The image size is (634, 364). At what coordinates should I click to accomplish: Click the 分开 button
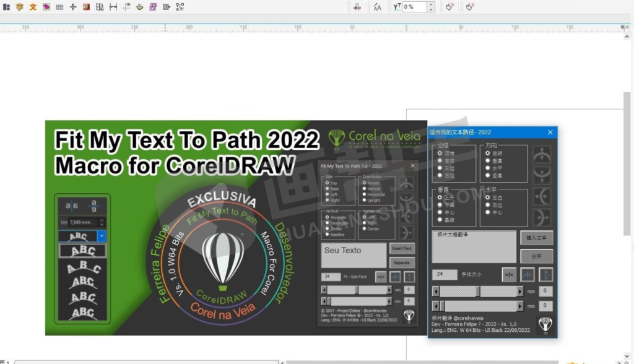point(537,256)
